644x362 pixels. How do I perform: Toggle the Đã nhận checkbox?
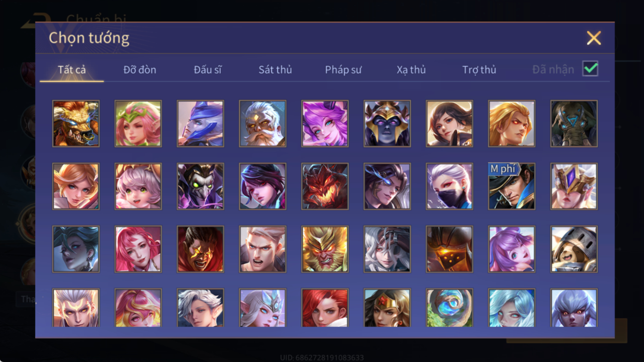pyautogui.click(x=590, y=69)
